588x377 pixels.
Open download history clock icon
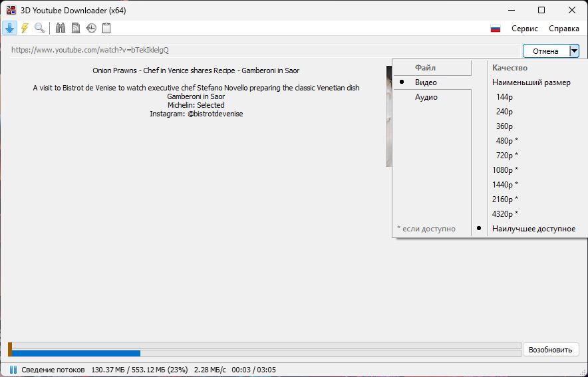[91, 28]
